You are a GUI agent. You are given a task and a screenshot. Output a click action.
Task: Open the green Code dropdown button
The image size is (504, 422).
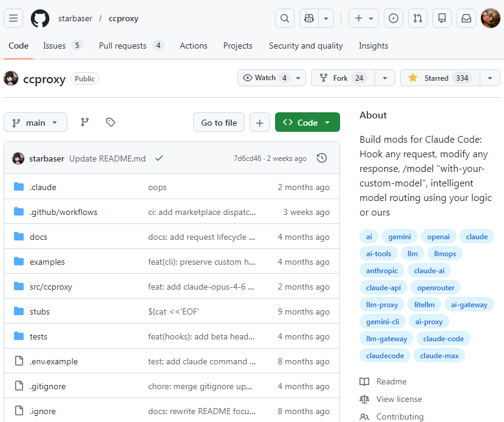pos(307,122)
